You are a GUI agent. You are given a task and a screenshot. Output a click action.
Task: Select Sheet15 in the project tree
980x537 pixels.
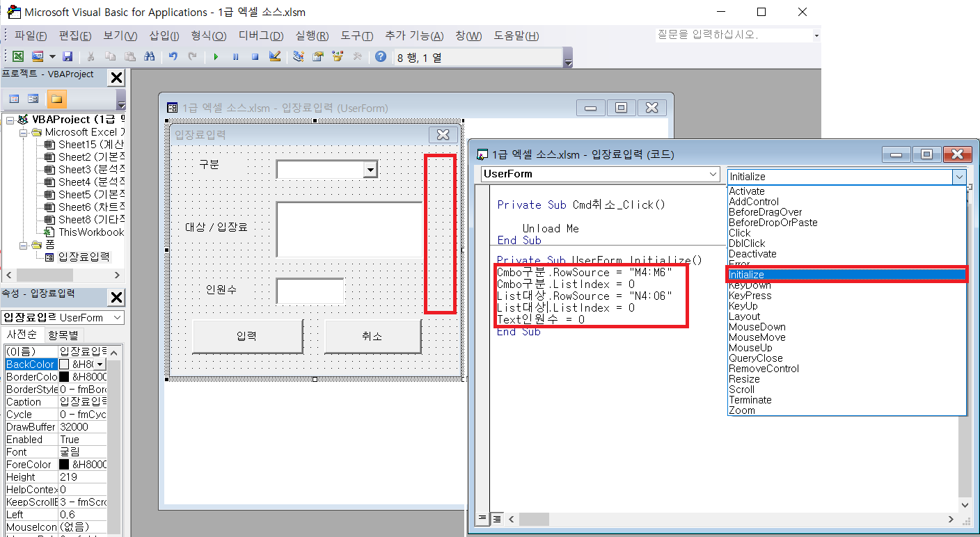coord(90,145)
